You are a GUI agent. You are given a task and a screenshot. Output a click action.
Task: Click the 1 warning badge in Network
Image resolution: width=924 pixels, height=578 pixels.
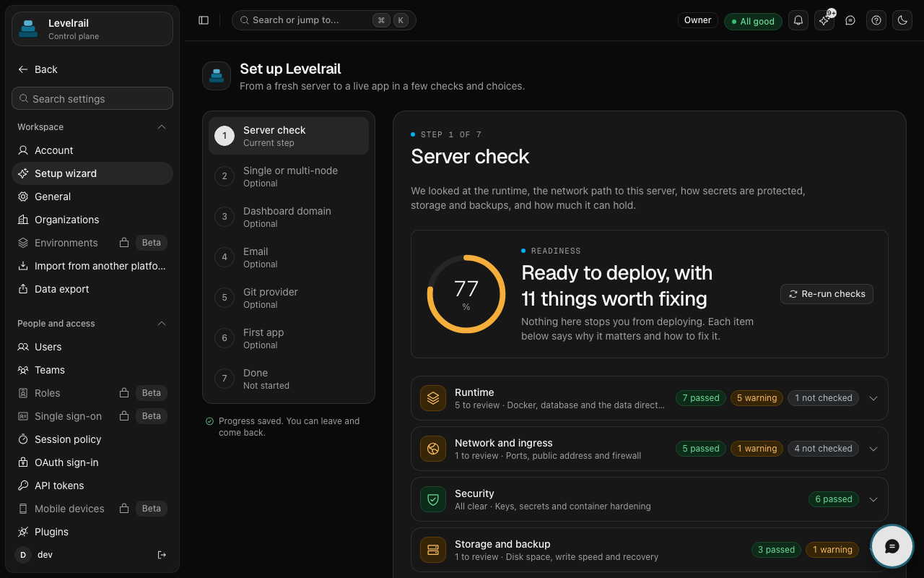757,449
